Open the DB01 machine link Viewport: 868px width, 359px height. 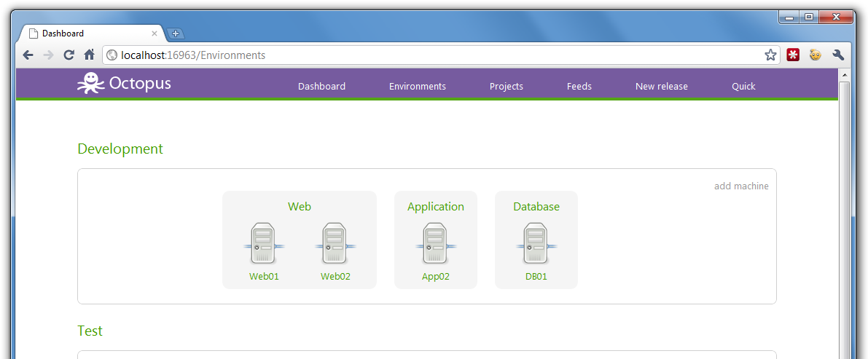click(x=536, y=277)
